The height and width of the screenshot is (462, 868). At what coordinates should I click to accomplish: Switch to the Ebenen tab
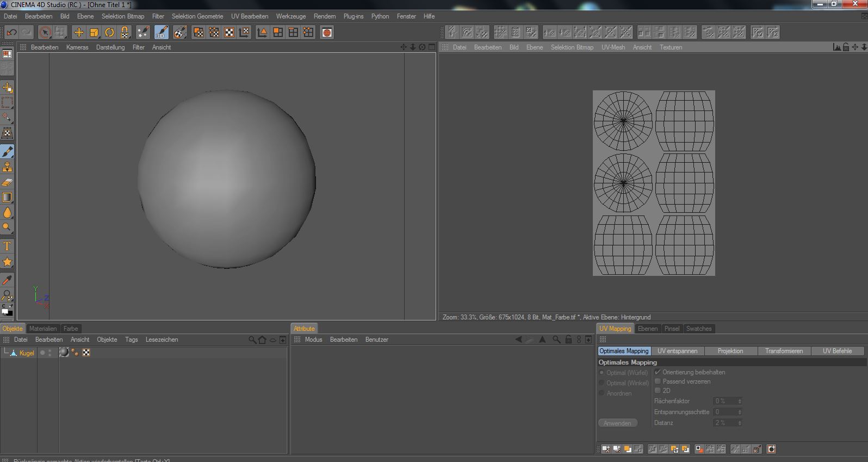(x=647, y=329)
